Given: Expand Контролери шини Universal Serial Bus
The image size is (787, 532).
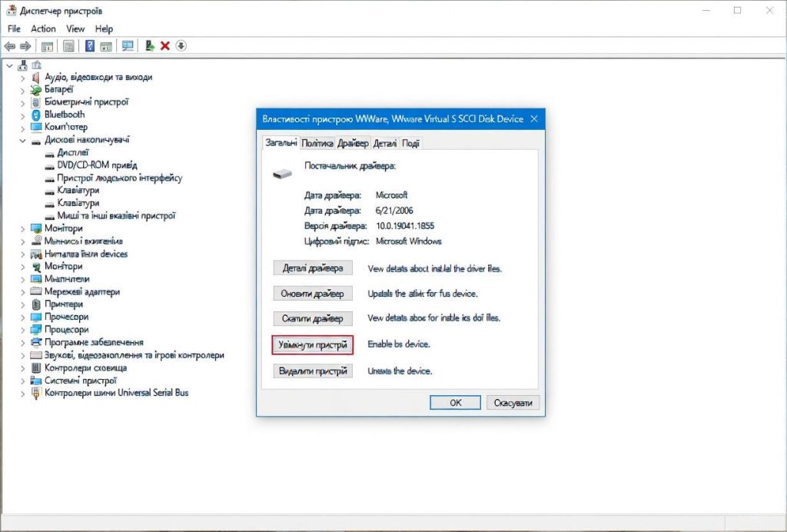Looking at the screenshot, I should (x=22, y=393).
